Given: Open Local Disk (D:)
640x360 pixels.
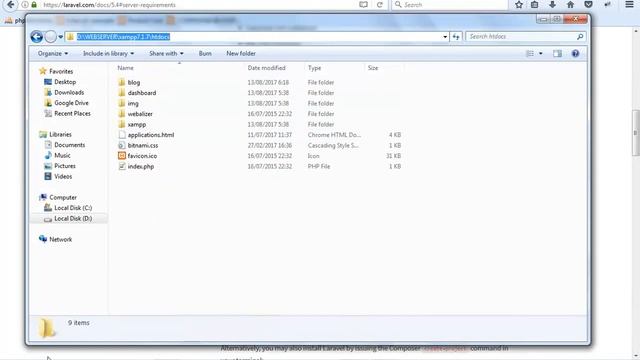Looking at the screenshot, I should (73, 219).
